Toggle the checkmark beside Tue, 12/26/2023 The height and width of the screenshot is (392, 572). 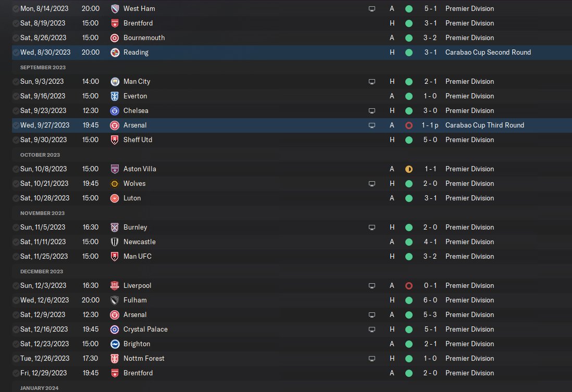pos(16,359)
